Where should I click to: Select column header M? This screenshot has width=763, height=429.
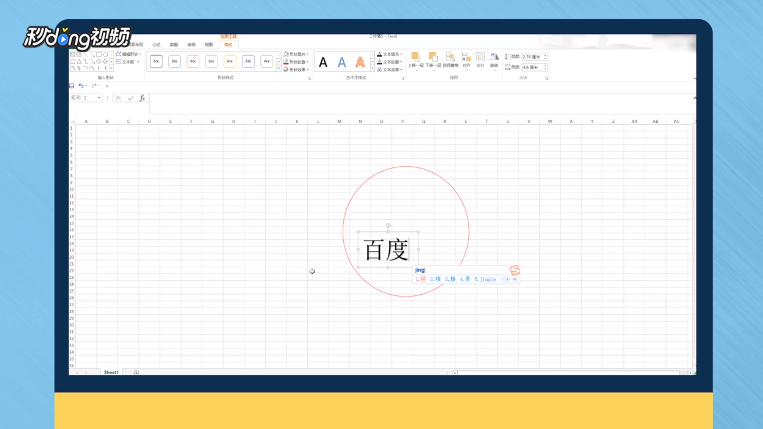click(339, 121)
